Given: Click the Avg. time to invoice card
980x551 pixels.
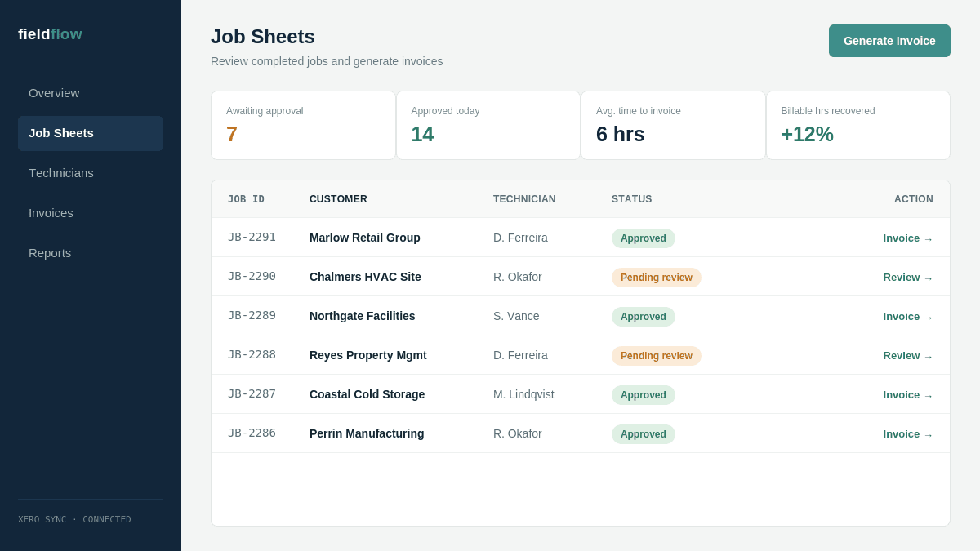Looking at the screenshot, I should coord(673,126).
